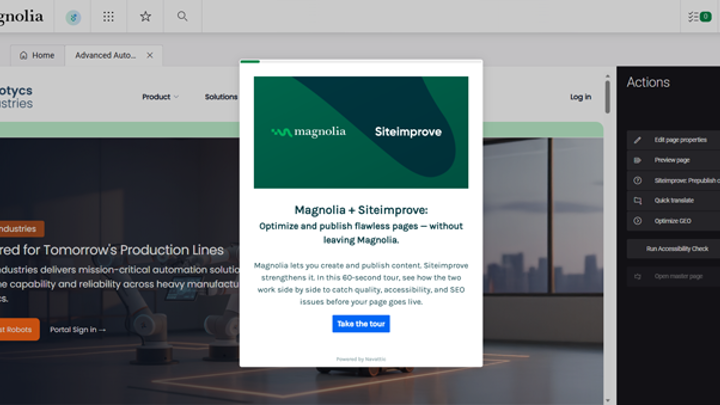Image resolution: width=720 pixels, height=405 pixels.
Task: Select the Edit page properties text
Action: tap(681, 140)
